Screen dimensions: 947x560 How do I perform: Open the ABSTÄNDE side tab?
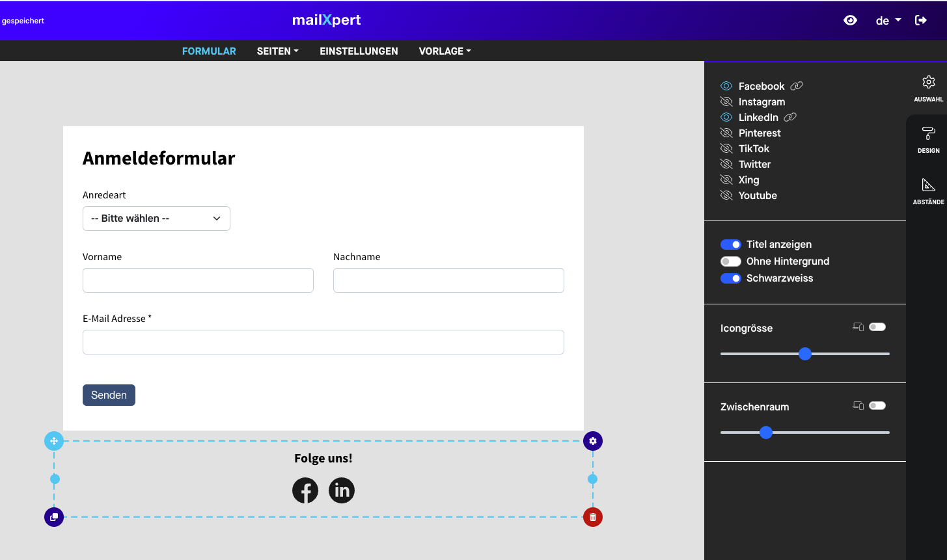click(x=928, y=191)
